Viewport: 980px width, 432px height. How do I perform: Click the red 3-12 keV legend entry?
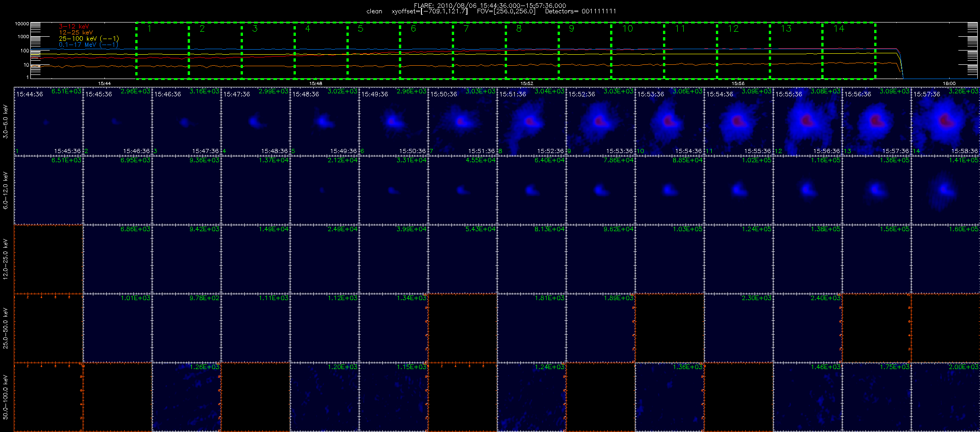pos(74,27)
